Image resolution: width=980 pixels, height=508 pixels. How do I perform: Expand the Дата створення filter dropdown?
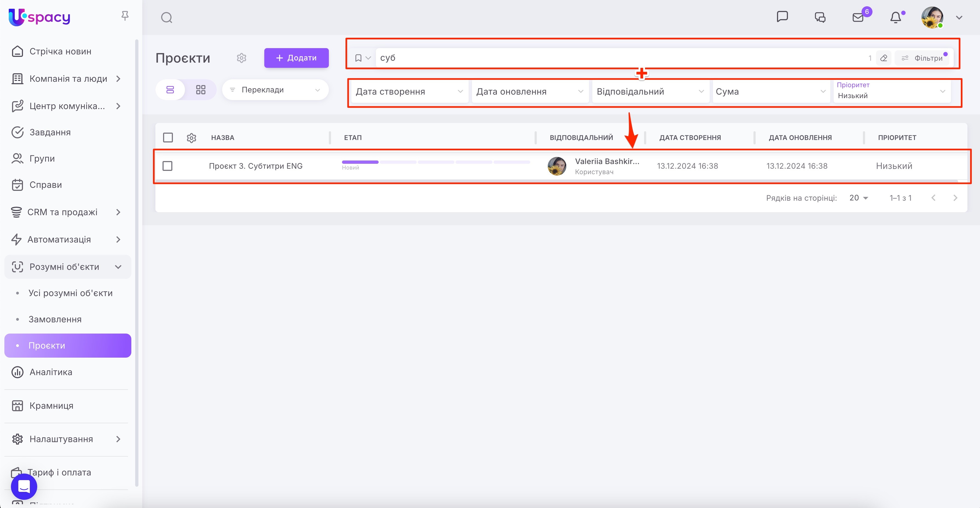pyautogui.click(x=409, y=92)
